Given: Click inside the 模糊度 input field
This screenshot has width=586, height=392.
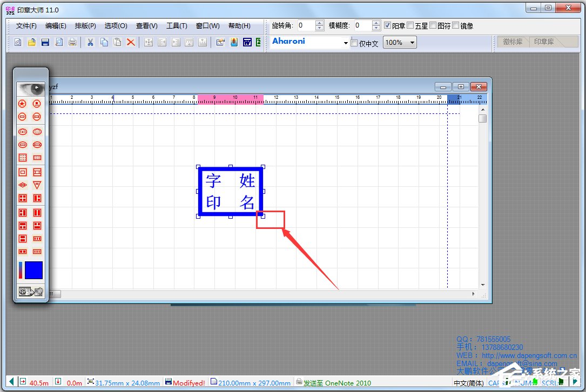Looking at the screenshot, I should pos(363,25).
